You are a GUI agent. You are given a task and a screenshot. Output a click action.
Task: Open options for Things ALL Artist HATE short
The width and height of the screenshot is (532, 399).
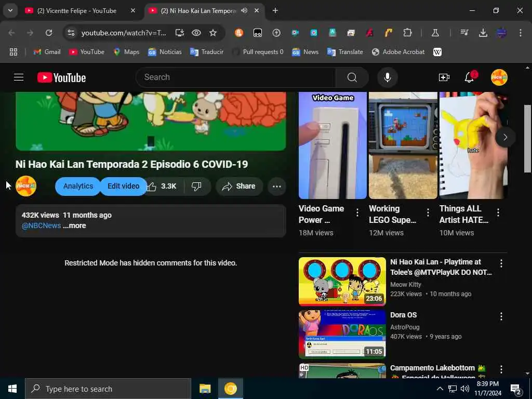(498, 212)
